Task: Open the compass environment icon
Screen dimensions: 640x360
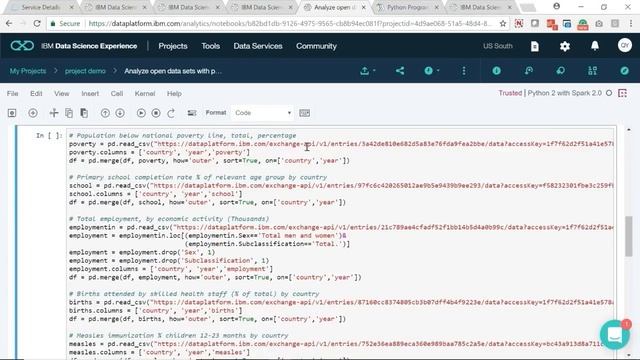Action: click(x=624, y=71)
